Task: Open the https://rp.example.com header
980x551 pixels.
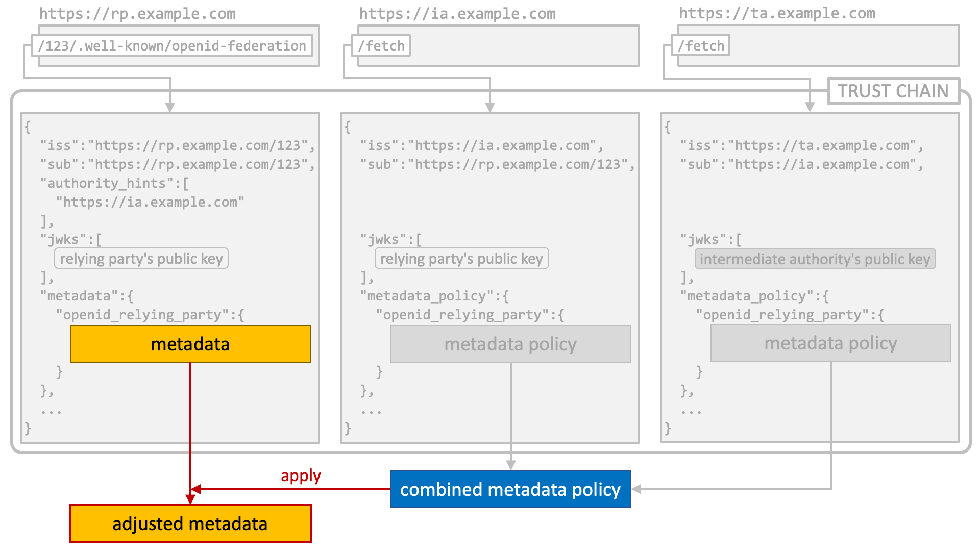Action: (137, 13)
